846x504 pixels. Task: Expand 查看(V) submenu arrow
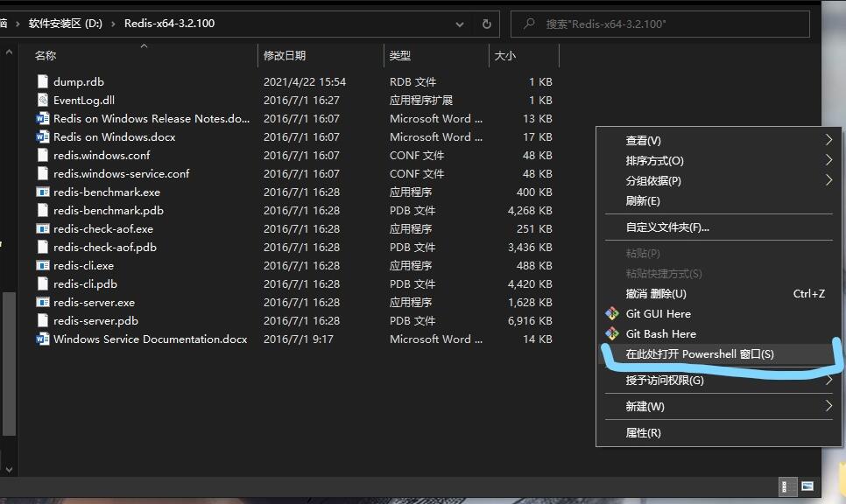[828, 140]
